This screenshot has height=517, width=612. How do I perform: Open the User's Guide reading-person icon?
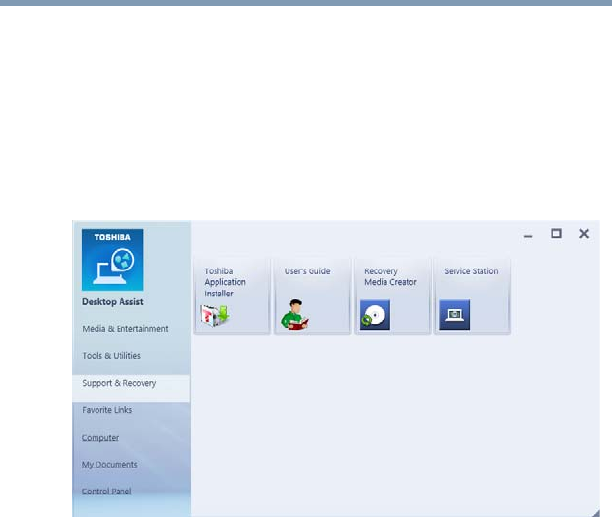pos(295,314)
